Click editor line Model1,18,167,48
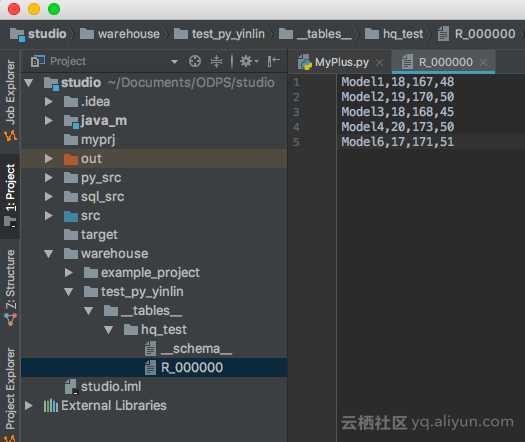525x442 pixels. point(398,82)
